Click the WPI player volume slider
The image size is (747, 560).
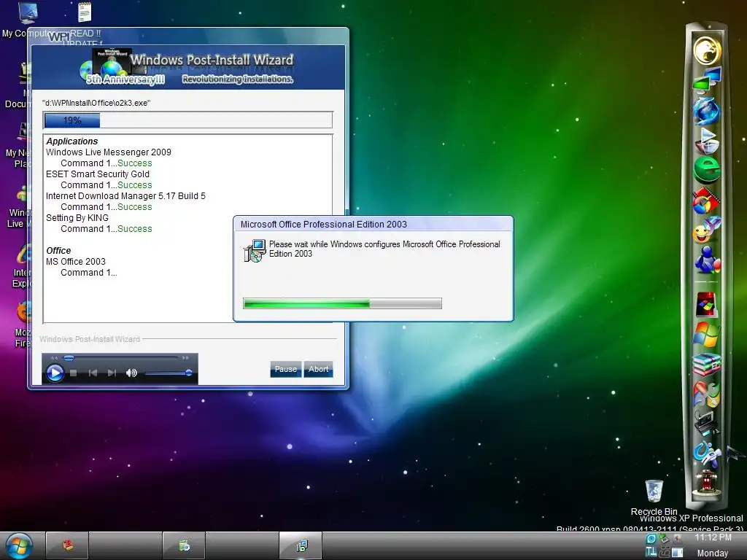click(169, 373)
